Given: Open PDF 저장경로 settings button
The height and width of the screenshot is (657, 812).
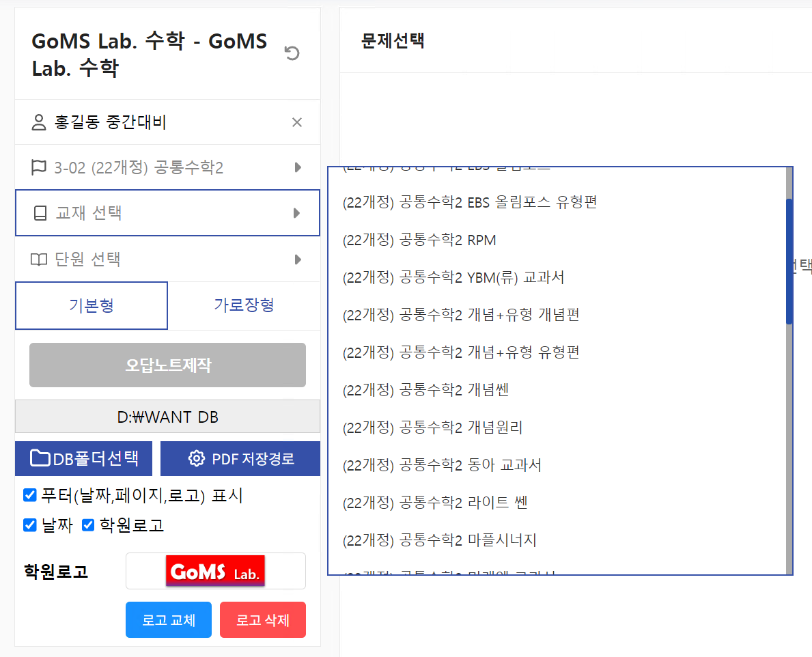Looking at the screenshot, I should [240, 459].
